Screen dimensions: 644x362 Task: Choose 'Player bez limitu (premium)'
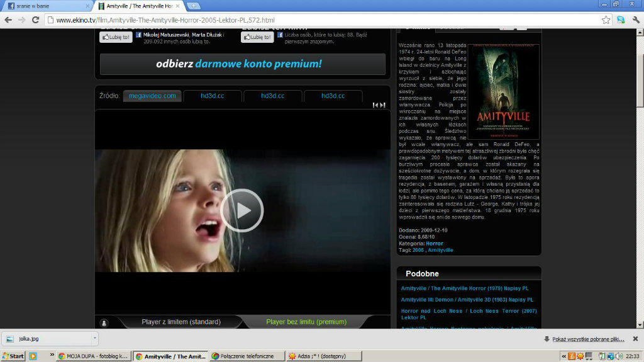(x=306, y=322)
